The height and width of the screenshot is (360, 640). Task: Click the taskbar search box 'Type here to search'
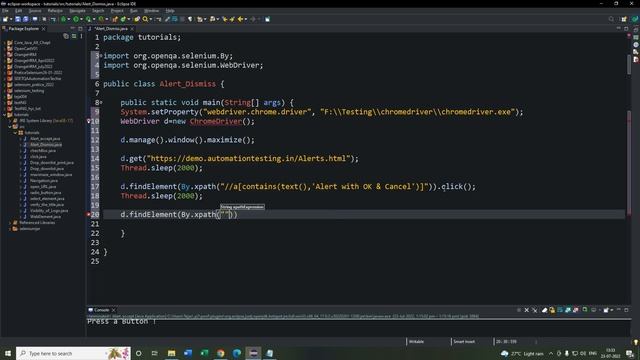pyautogui.click(x=73, y=353)
